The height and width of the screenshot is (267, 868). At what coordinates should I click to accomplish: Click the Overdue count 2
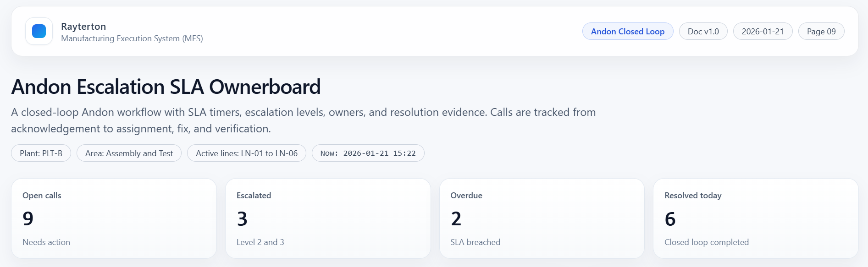(456, 219)
